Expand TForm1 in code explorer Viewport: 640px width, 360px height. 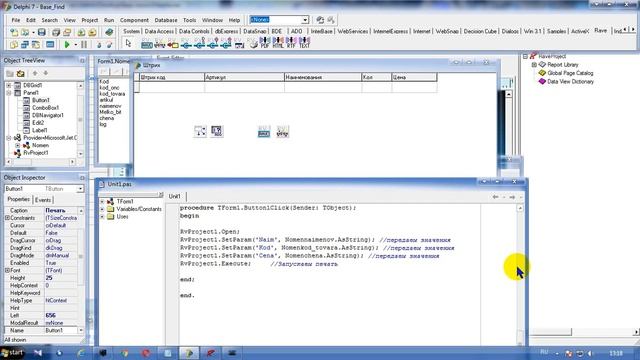(102, 202)
